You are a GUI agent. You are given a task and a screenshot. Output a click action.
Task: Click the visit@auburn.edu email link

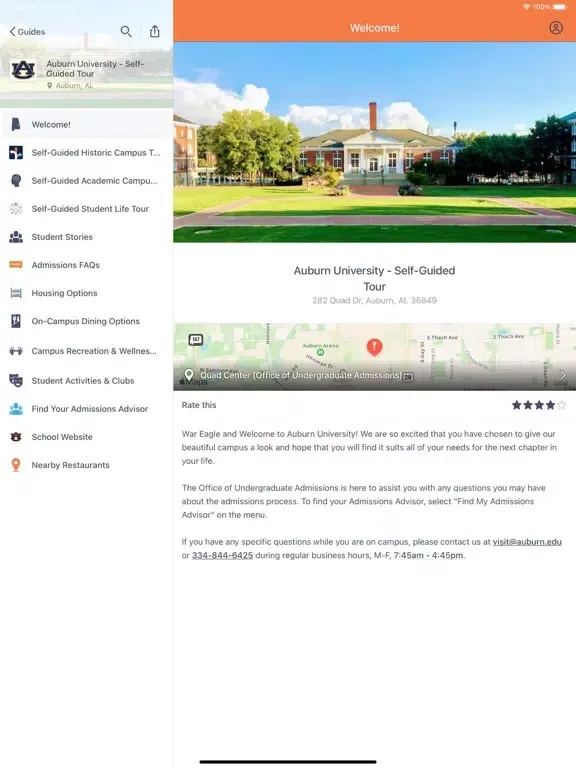coord(527,542)
